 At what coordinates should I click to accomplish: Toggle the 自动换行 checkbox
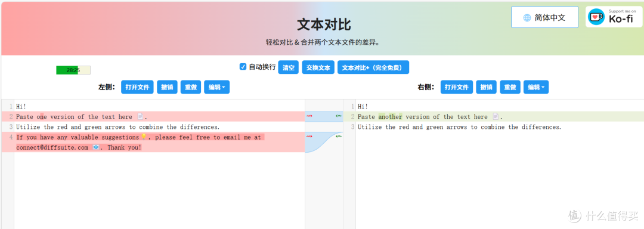(x=243, y=66)
